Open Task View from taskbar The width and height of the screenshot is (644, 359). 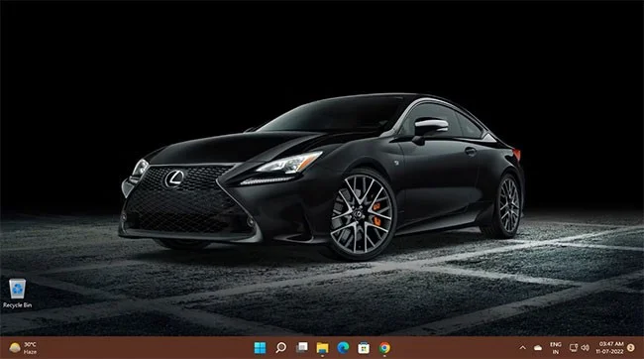[x=302, y=348]
